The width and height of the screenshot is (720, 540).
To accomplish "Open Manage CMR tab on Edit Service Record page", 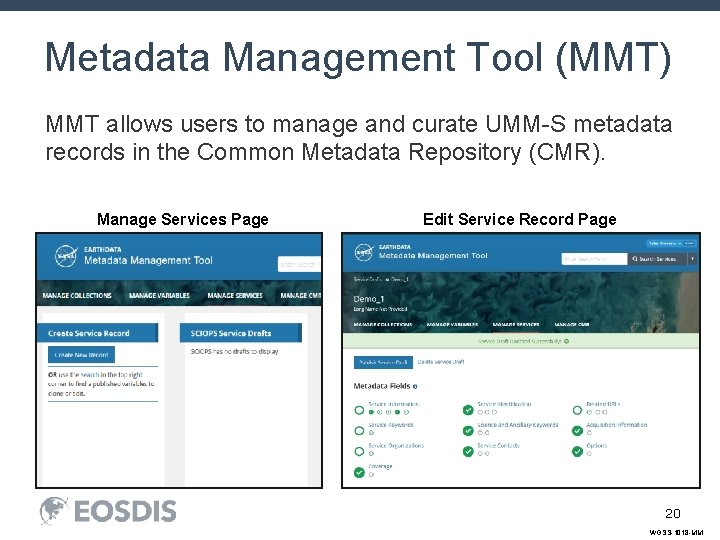I will 572,324.
